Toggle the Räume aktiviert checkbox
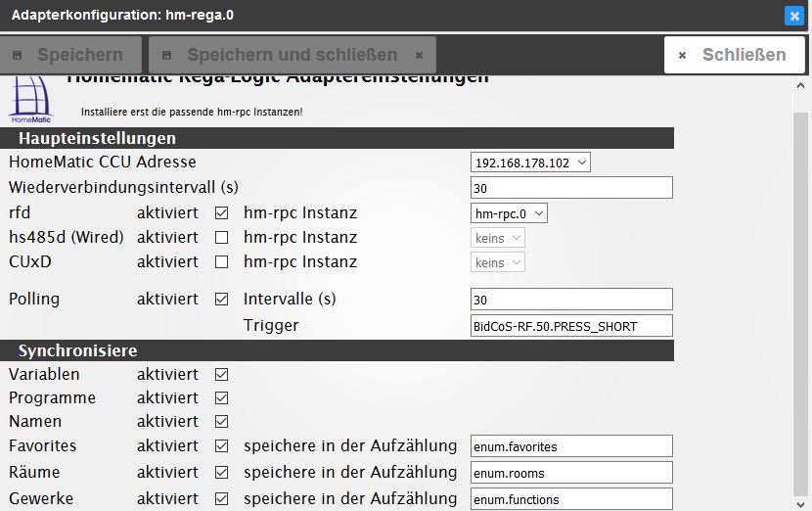Screen dimensions: 812x511 pyautogui.click(x=222, y=472)
